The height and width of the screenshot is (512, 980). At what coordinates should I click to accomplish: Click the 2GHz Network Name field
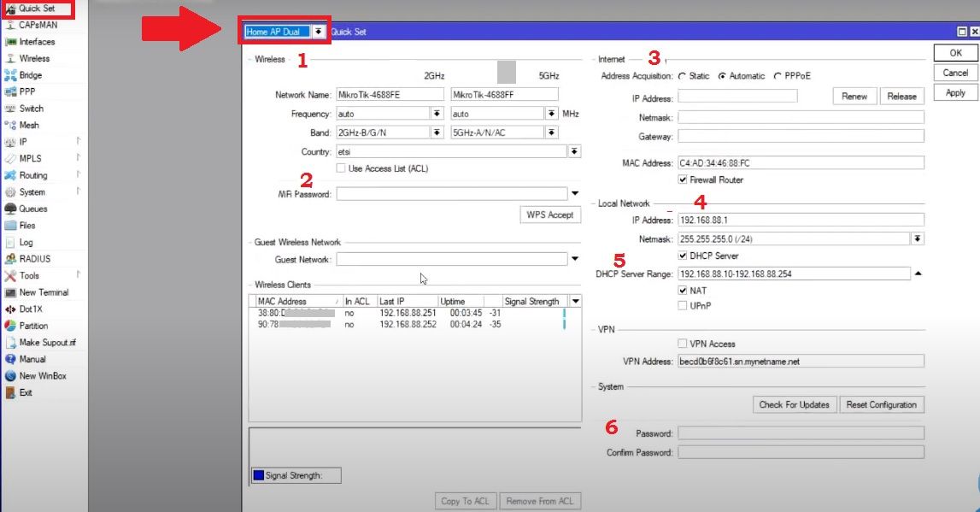tap(390, 95)
